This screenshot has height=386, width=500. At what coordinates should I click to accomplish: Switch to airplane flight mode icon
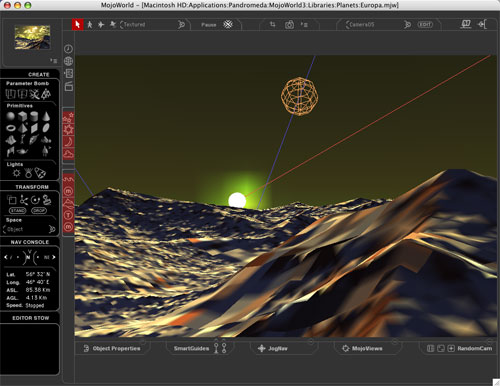tap(101, 24)
